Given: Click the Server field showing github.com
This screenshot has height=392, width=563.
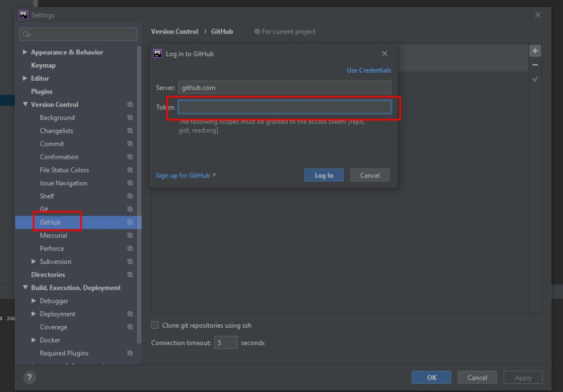Looking at the screenshot, I should coord(285,87).
